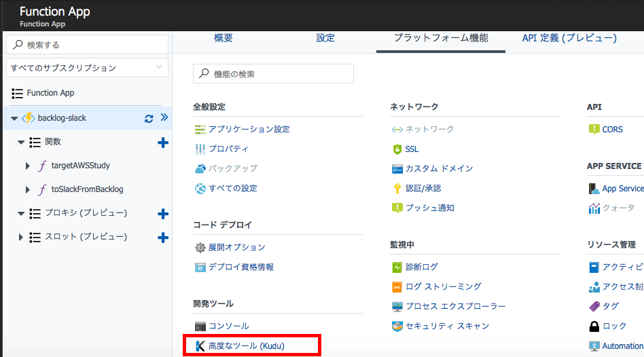Click the SSL shield icon
Image resolution: width=644 pixels, height=357 pixels.
pyautogui.click(x=397, y=149)
